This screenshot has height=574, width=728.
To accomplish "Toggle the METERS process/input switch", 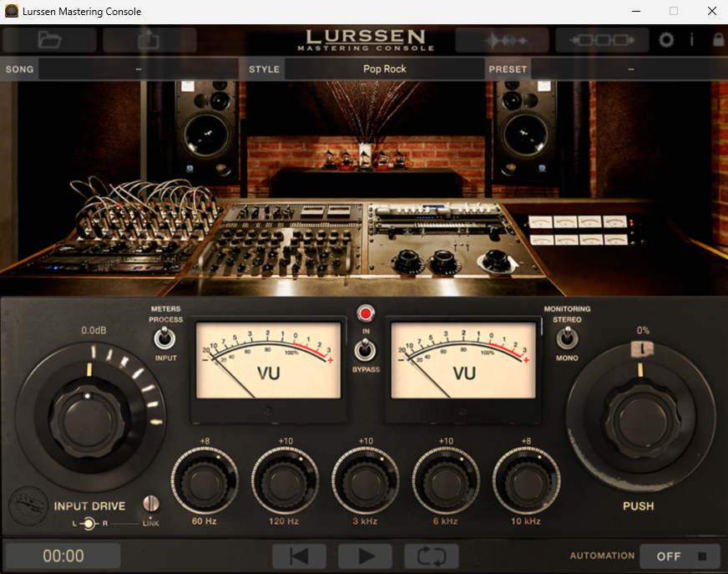I will pos(164,338).
